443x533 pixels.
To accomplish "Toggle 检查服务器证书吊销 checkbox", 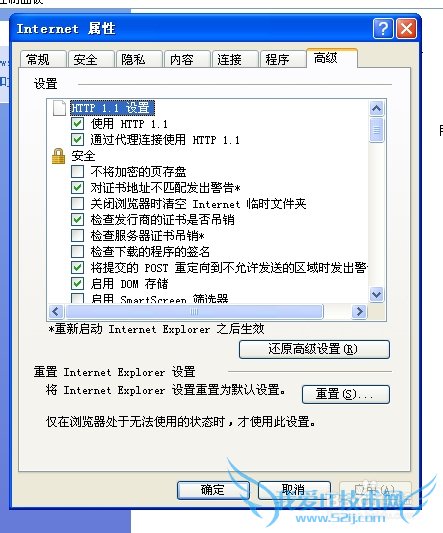I will click(x=78, y=236).
